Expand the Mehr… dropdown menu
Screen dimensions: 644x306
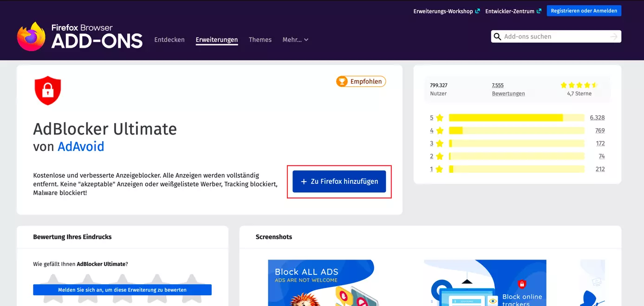[295, 40]
